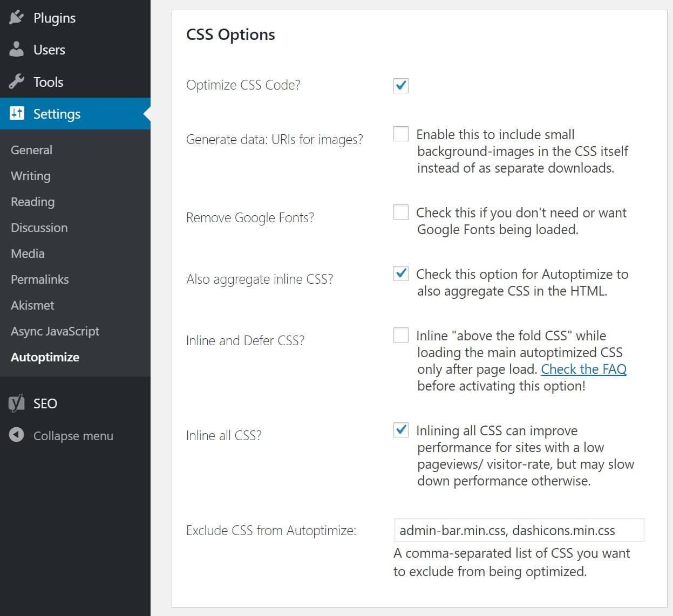
Task: Click the Settings gear icon
Action: 17,113
